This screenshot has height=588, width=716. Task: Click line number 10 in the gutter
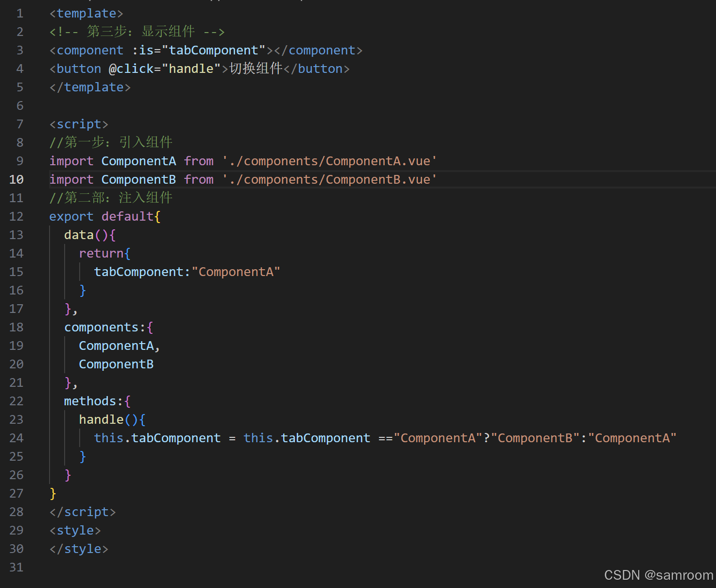coord(16,180)
